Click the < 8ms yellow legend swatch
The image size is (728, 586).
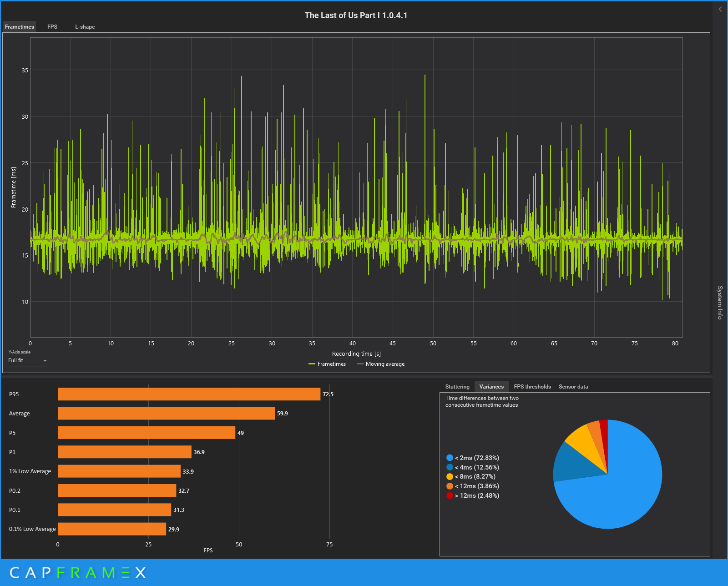pos(450,477)
